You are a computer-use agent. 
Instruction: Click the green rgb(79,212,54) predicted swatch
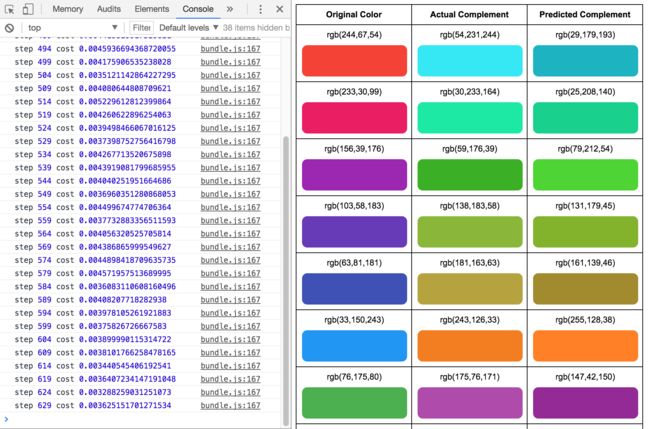pyautogui.click(x=585, y=175)
